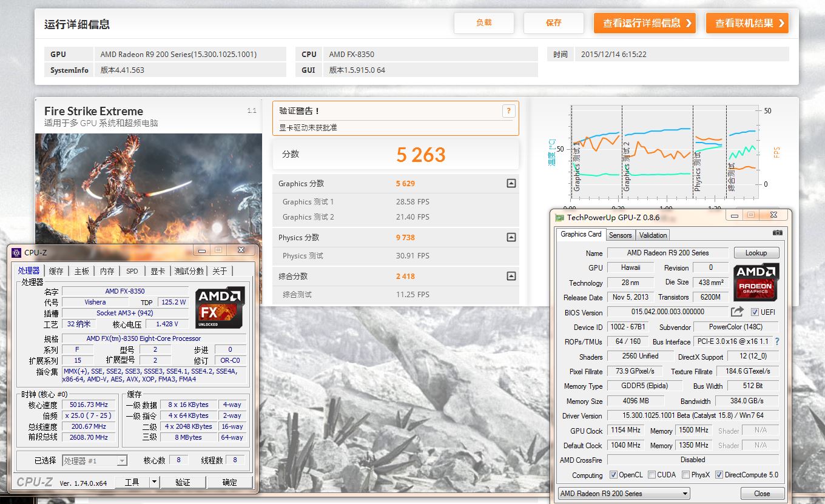The width and height of the screenshot is (825, 504).
Task: Click the 保存 save button
Action: point(554,22)
